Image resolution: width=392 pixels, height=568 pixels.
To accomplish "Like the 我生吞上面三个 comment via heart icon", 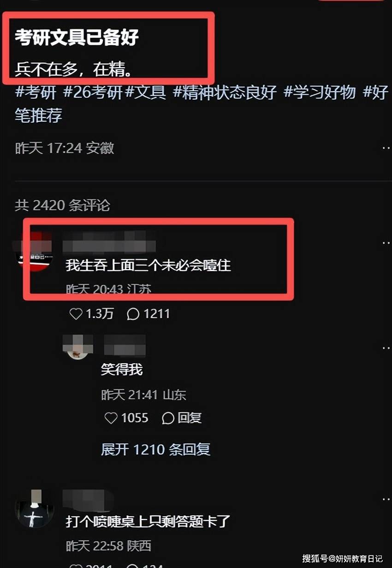I will (76, 314).
